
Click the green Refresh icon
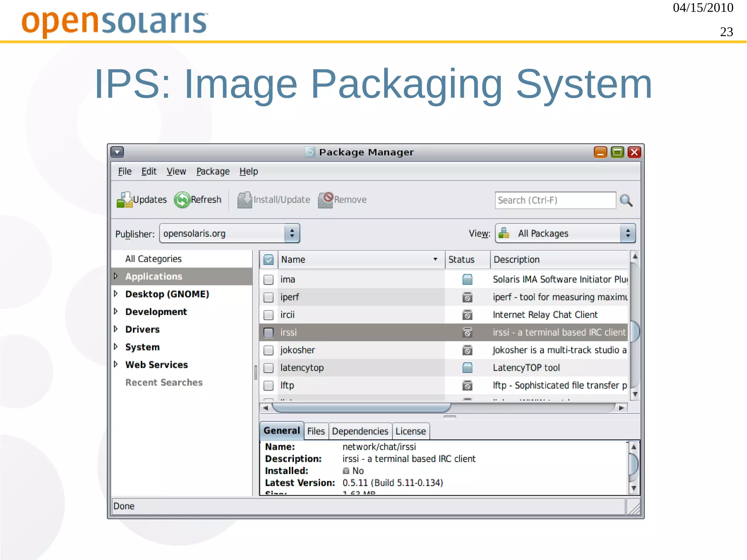(x=182, y=200)
